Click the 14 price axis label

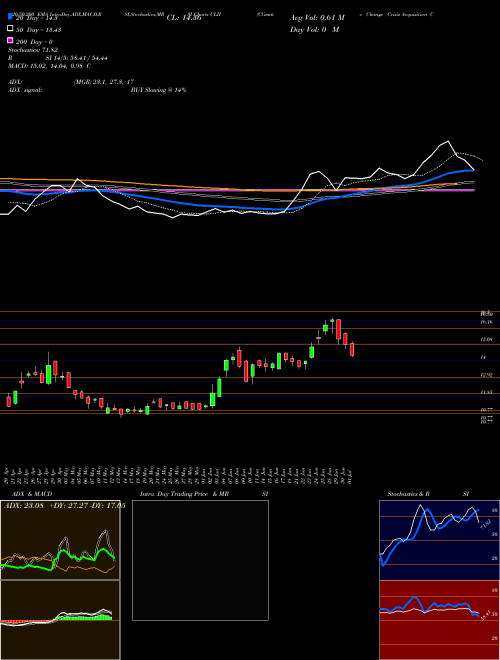pos(483,357)
